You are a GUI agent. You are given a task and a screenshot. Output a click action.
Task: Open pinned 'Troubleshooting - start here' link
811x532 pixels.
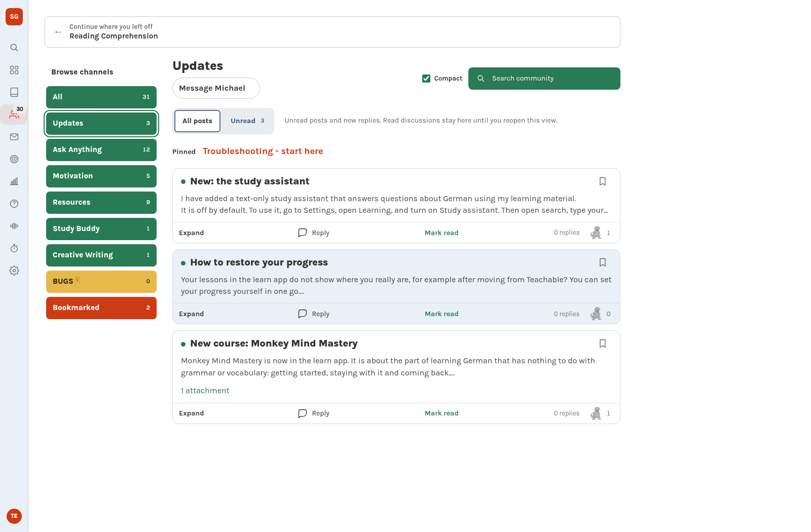click(263, 151)
